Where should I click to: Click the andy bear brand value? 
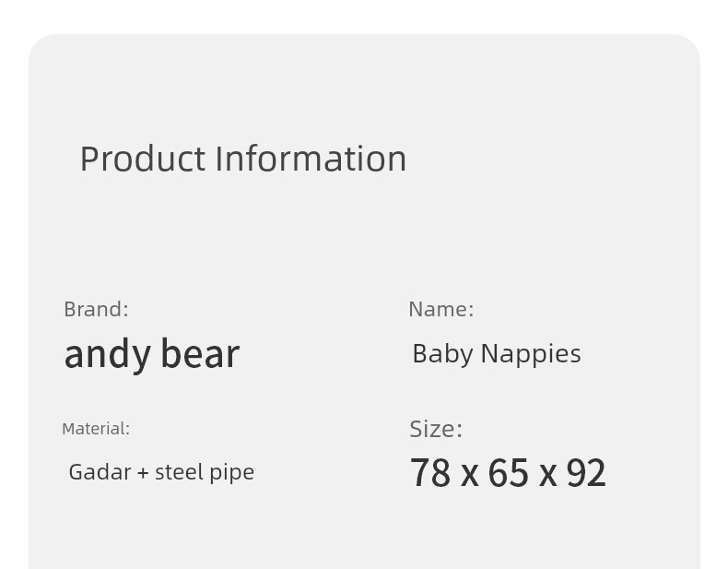coord(152,354)
